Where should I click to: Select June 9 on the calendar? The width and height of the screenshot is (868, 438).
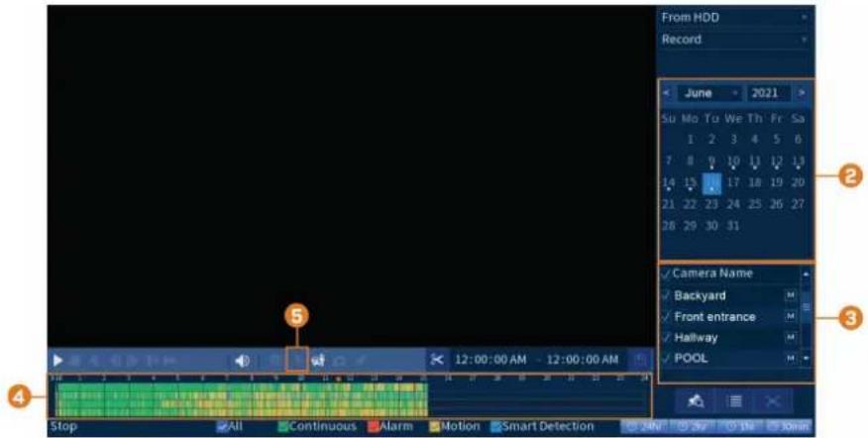[x=711, y=162]
